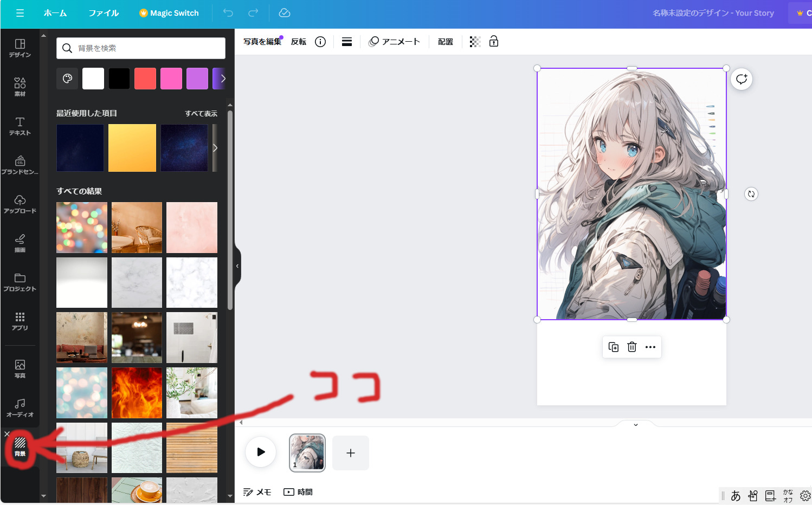This screenshot has width=812, height=505.
Task: Click the rotate handle beside the image
Action: [751, 194]
